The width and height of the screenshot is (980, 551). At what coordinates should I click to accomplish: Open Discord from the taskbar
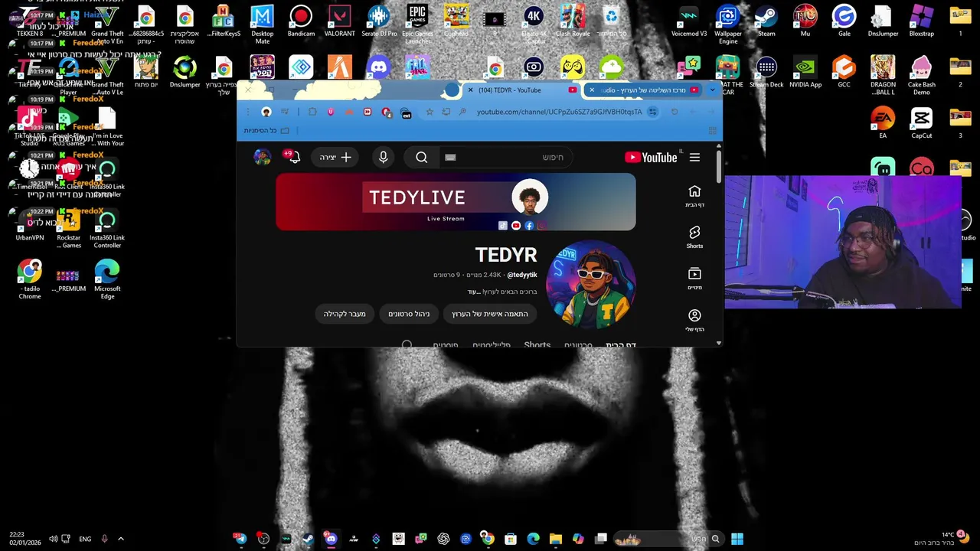tap(331, 540)
